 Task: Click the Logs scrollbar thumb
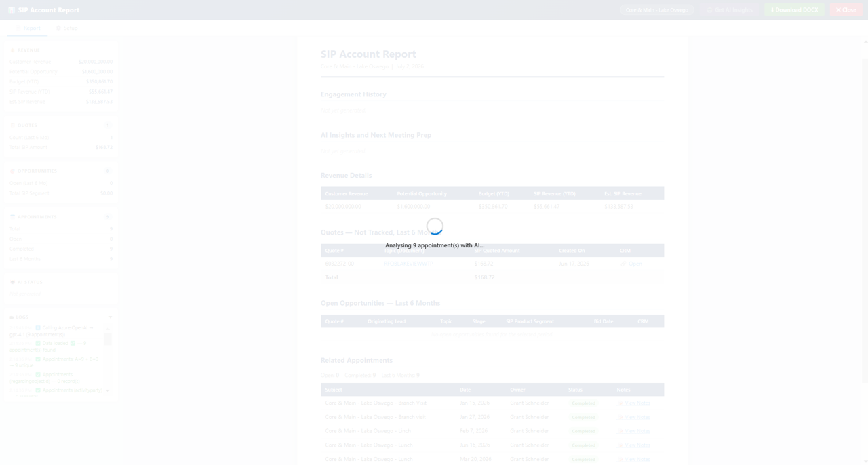click(108, 339)
